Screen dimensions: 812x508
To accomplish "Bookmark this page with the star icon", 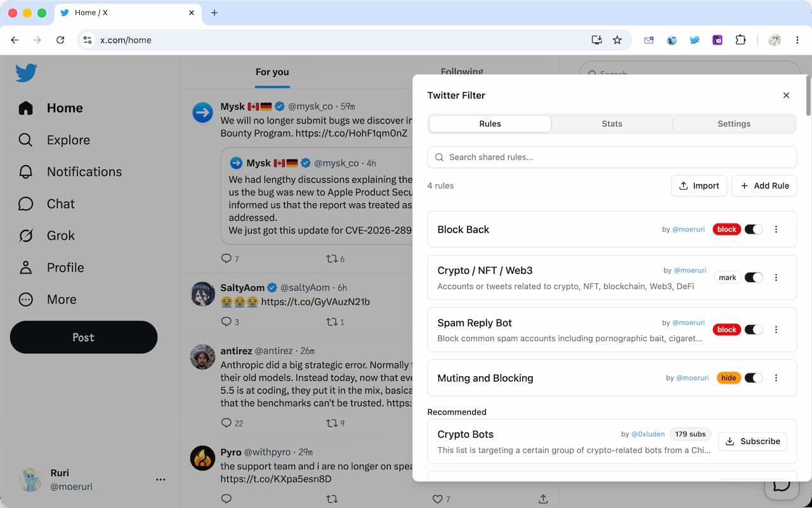I will point(617,40).
